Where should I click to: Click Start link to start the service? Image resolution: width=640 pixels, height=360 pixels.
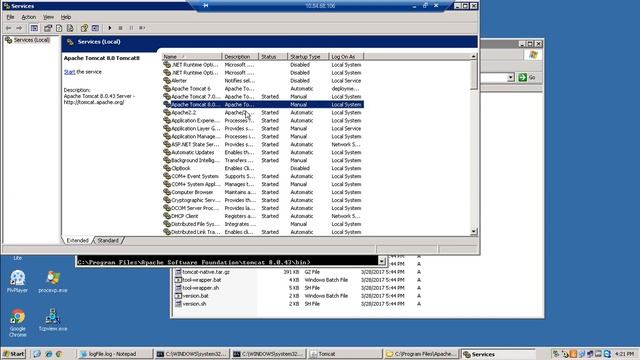69,72
